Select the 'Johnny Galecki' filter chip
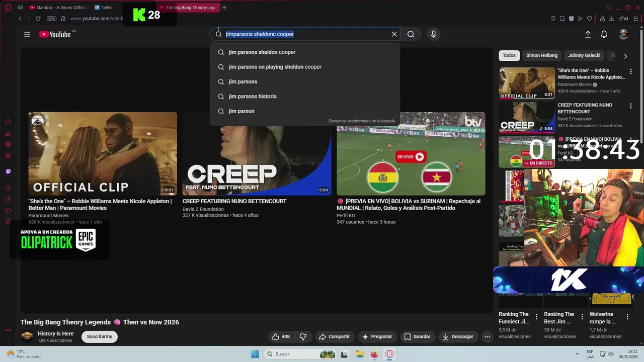Viewport: 644px width, 362px height. (584, 55)
